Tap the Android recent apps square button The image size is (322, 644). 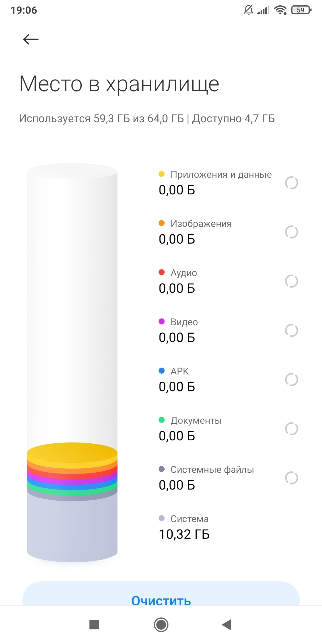point(94,624)
